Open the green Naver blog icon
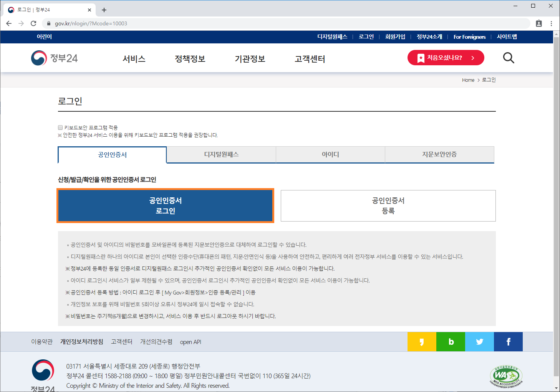Image resolution: width=560 pixels, height=392 pixels. [x=451, y=342]
